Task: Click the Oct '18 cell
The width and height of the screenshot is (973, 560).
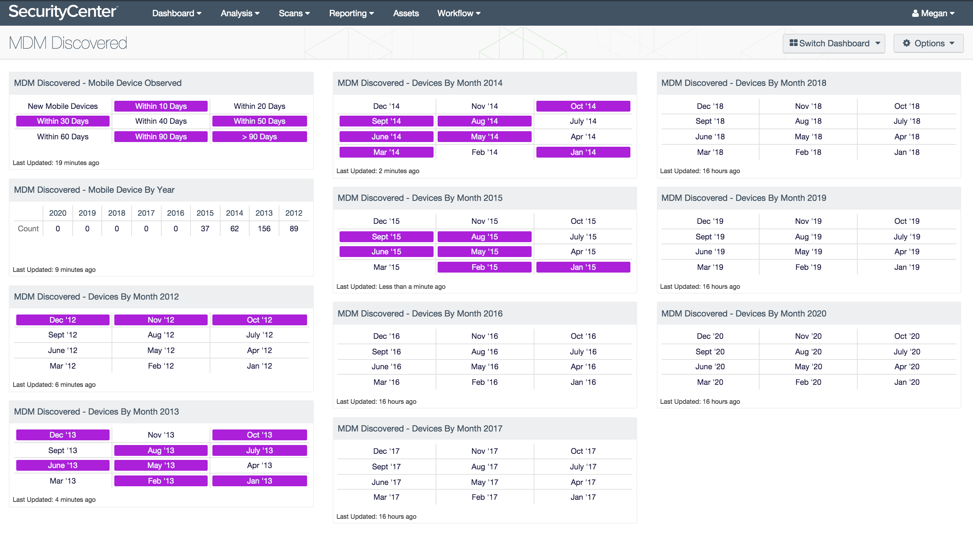Action: [907, 106]
